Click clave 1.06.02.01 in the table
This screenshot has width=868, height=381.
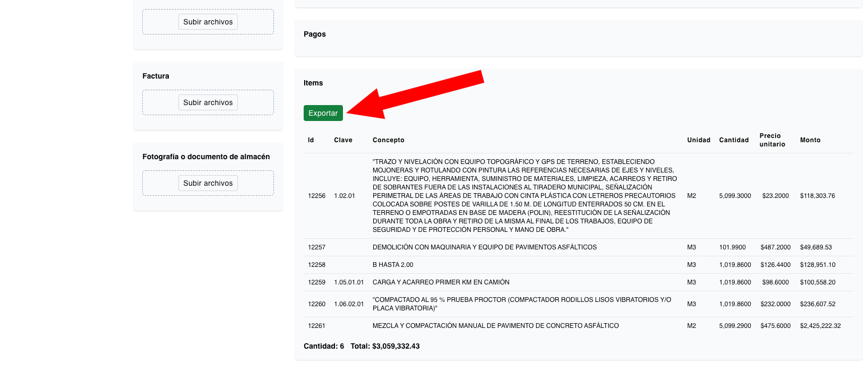coord(349,304)
